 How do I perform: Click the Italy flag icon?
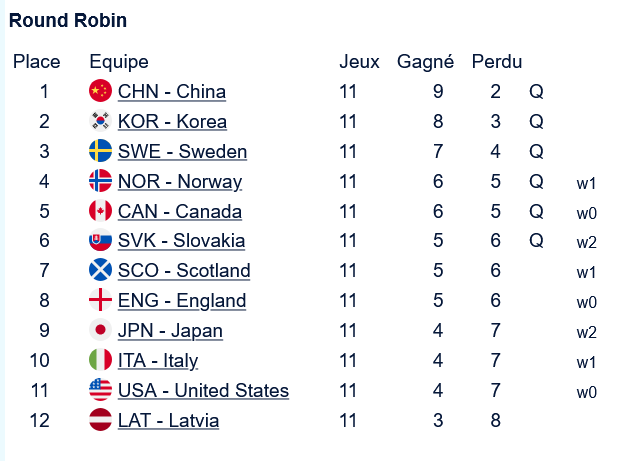point(100,360)
